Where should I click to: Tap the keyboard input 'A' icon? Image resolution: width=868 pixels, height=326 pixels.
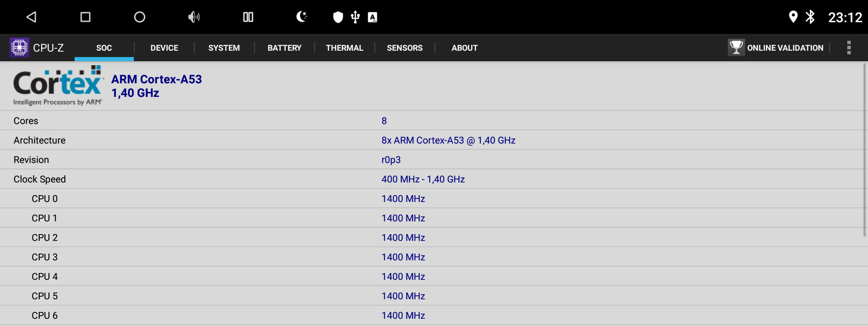(x=373, y=17)
